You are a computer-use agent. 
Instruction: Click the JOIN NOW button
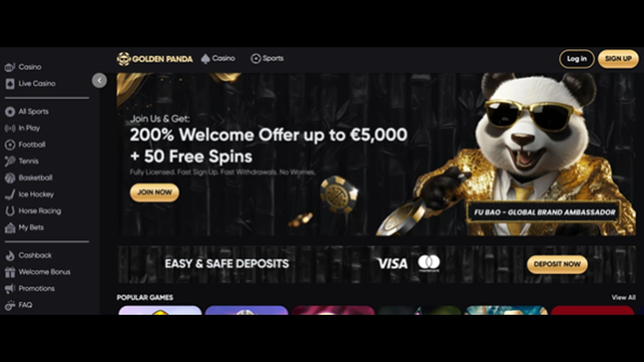click(155, 193)
